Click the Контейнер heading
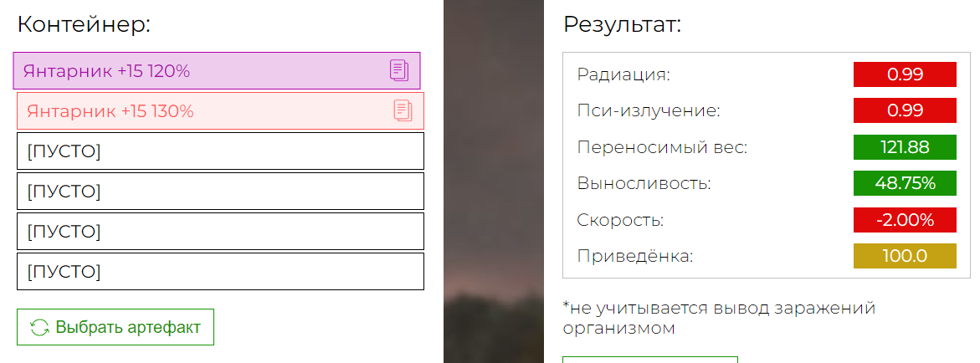This screenshot has width=980, height=363. [85, 24]
